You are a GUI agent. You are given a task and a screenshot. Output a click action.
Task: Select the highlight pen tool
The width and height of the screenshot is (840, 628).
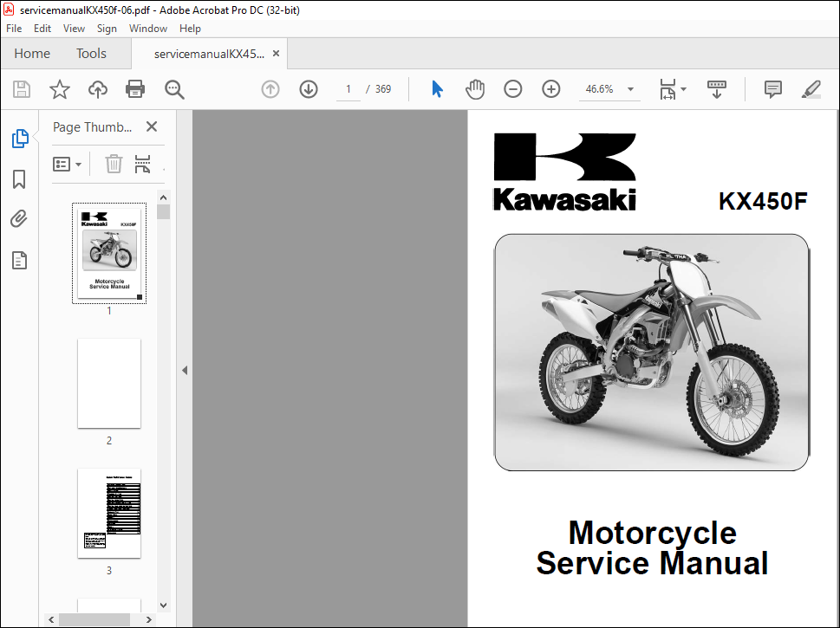point(811,89)
